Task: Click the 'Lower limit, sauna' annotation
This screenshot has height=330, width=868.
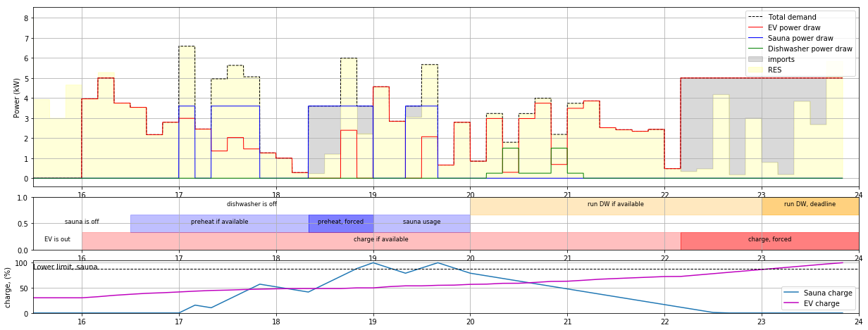Action: (x=66, y=267)
